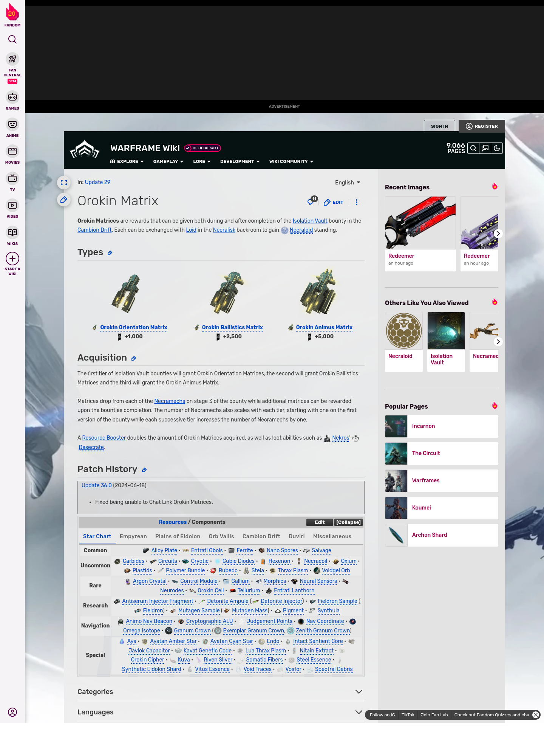Open the Development dropdown menu
Screen dimensions: 544x756
[x=240, y=161]
